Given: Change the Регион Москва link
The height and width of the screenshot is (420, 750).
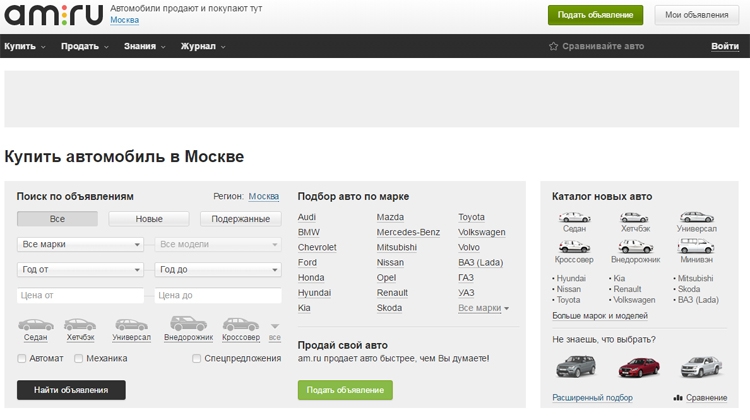Looking at the screenshot, I should pyautogui.click(x=264, y=196).
